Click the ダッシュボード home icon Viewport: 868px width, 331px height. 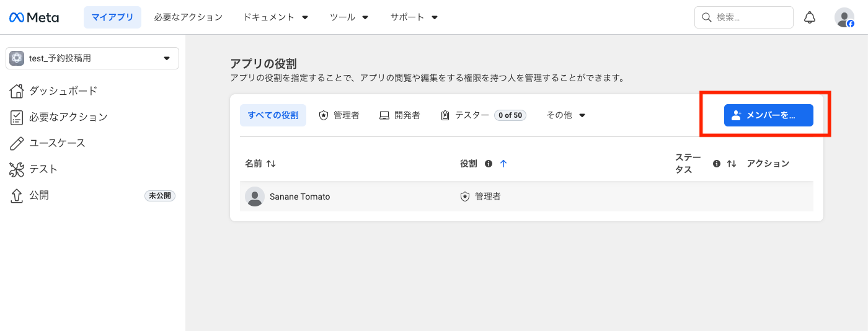point(17,91)
